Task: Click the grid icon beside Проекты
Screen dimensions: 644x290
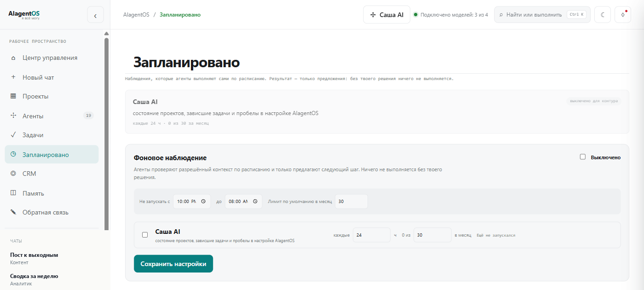Action: 13,96
